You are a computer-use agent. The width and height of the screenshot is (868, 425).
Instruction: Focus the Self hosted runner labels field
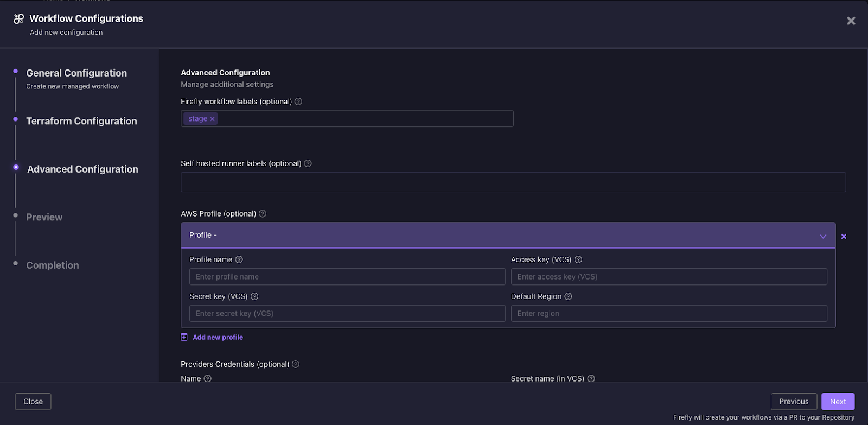[x=513, y=182]
